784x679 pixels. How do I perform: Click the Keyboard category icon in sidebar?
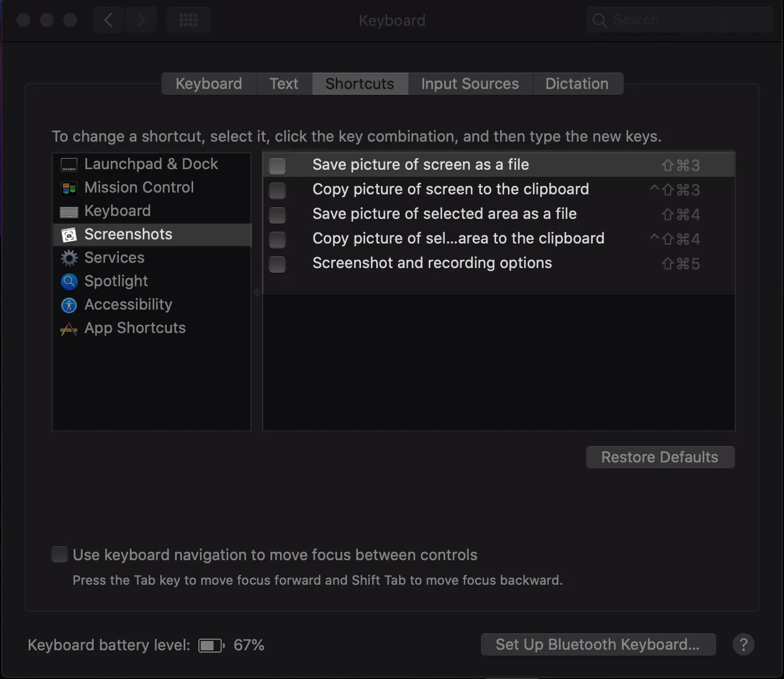coord(69,212)
